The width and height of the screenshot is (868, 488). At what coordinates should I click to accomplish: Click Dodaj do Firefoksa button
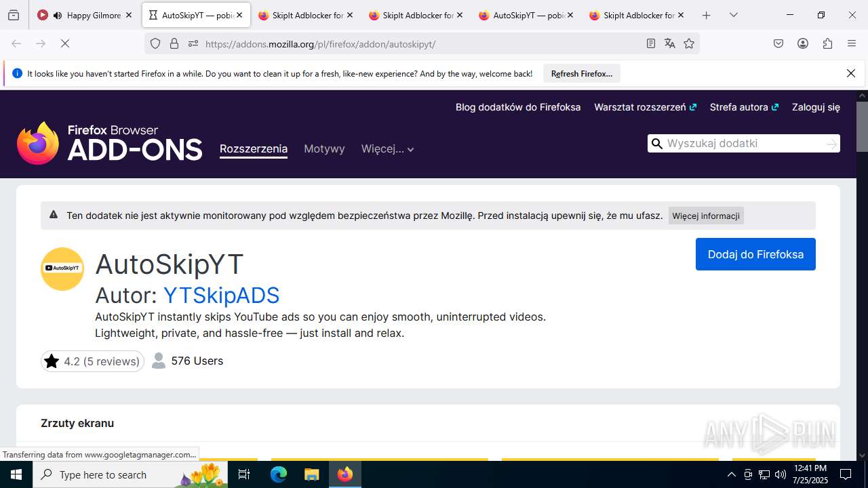(755, 254)
